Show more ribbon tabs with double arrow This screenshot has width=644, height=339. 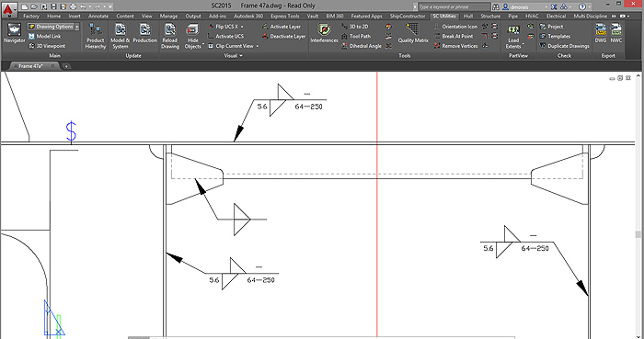(614, 17)
